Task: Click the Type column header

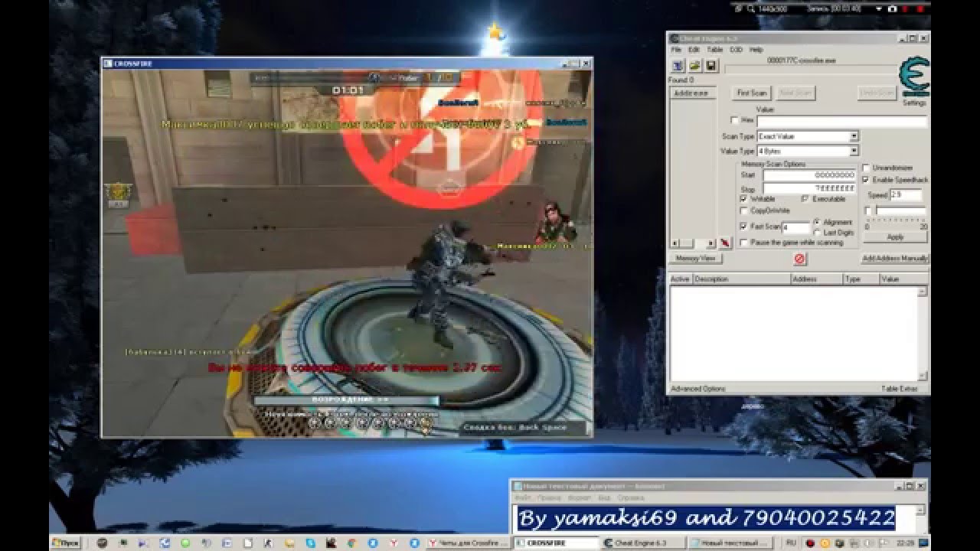Action: [861, 279]
